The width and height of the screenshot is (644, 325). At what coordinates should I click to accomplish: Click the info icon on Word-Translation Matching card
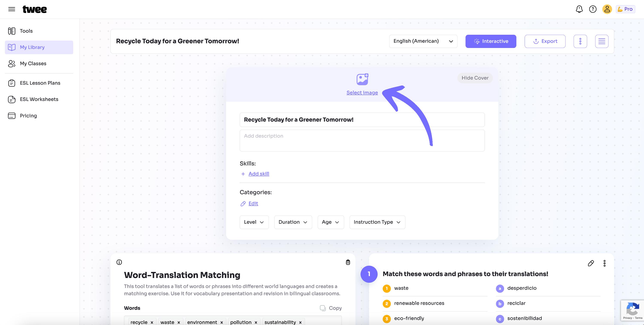pos(119,262)
